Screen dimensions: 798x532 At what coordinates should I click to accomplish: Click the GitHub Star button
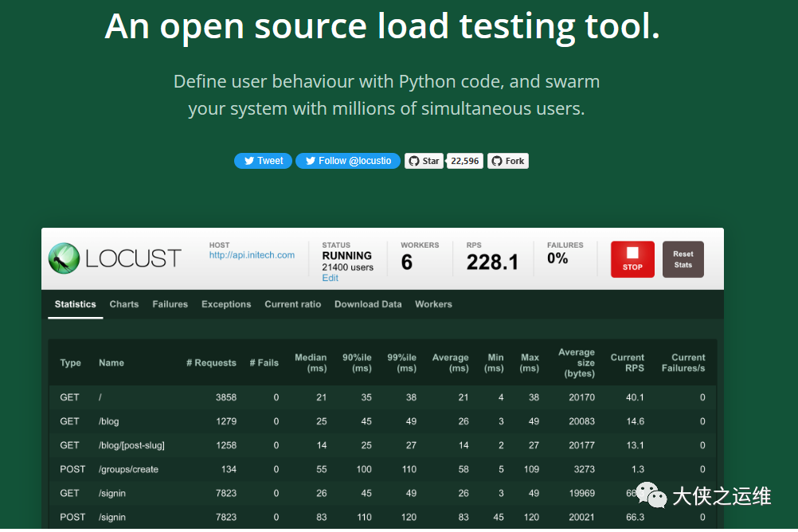click(424, 161)
